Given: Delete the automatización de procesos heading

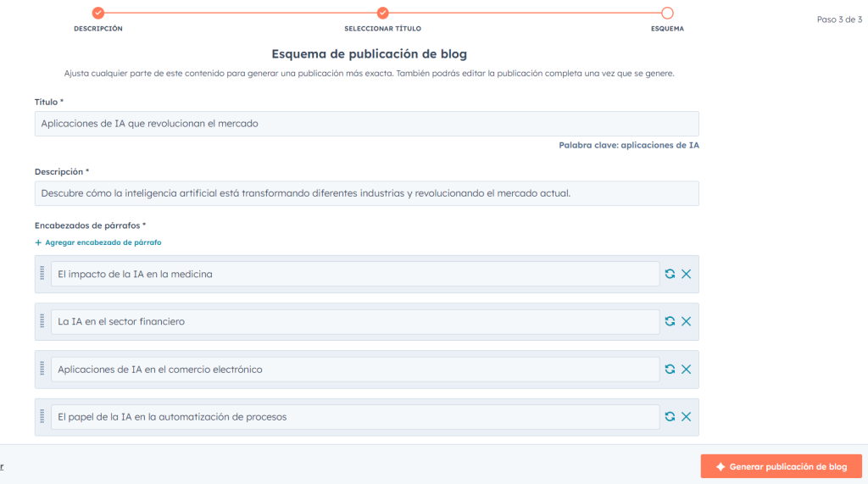Looking at the screenshot, I should (x=687, y=417).
